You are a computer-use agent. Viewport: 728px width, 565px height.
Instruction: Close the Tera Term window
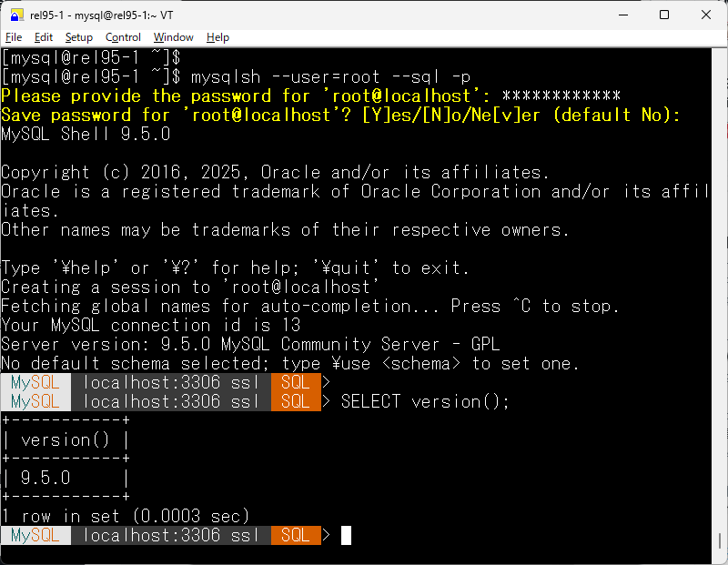tap(706, 15)
